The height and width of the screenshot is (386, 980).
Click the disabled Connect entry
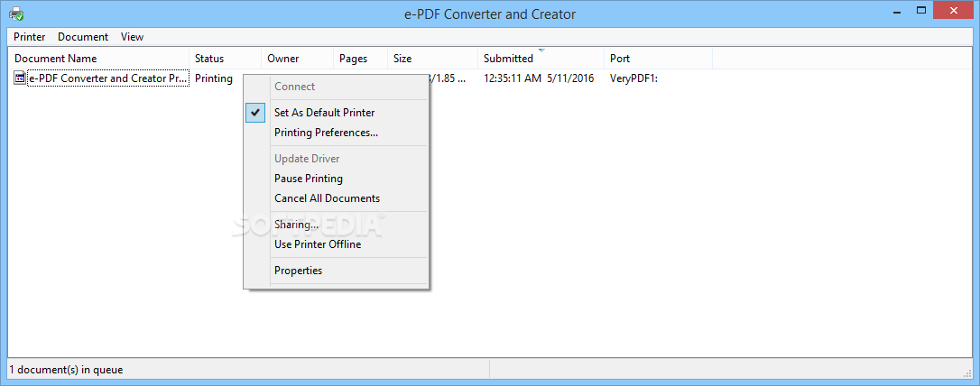tap(294, 87)
